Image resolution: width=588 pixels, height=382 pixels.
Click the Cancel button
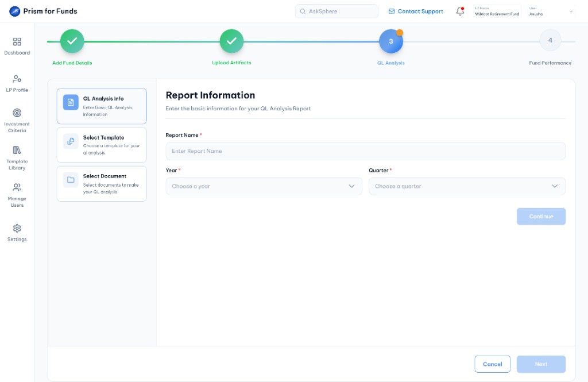[x=492, y=364]
